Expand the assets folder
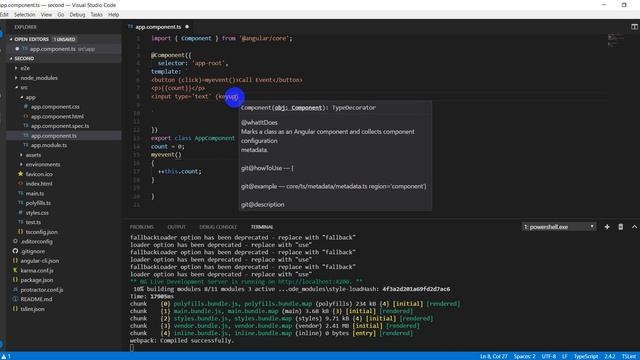The height and width of the screenshot is (360, 640). click(x=33, y=155)
